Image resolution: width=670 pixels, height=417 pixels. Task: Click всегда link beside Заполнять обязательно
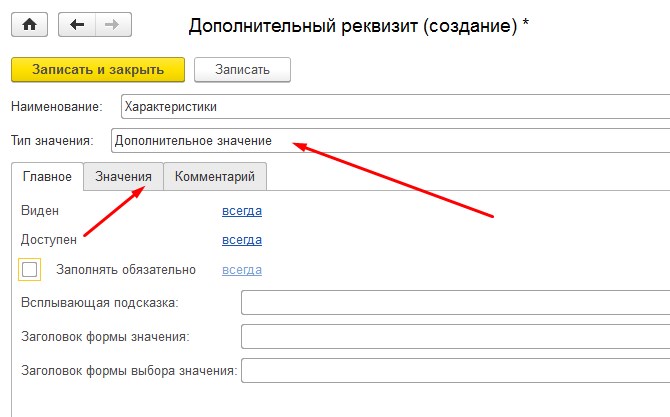(242, 270)
